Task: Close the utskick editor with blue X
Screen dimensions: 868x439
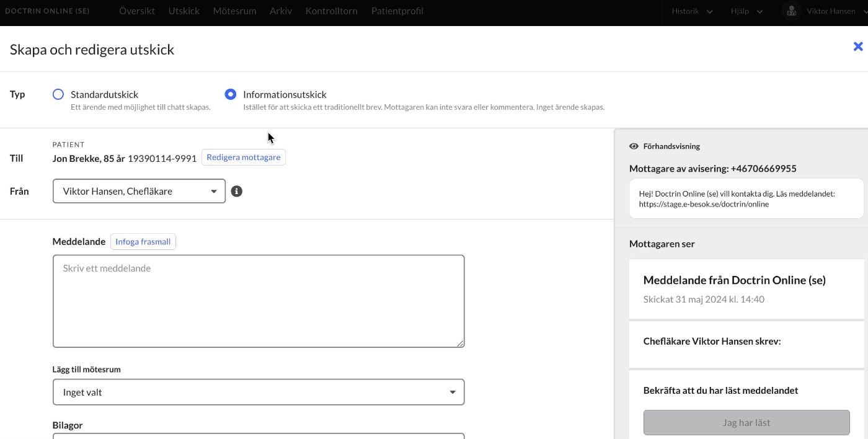Action: pos(858,47)
